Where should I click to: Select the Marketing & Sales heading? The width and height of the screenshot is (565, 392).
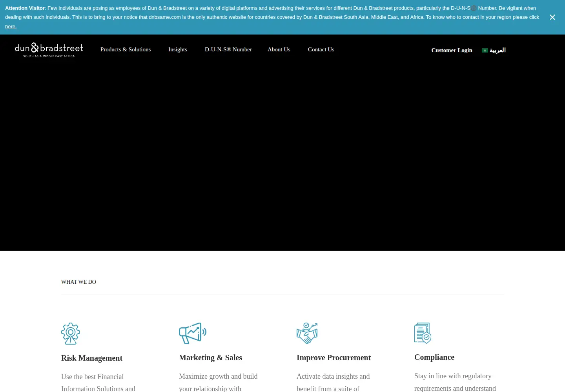210,358
